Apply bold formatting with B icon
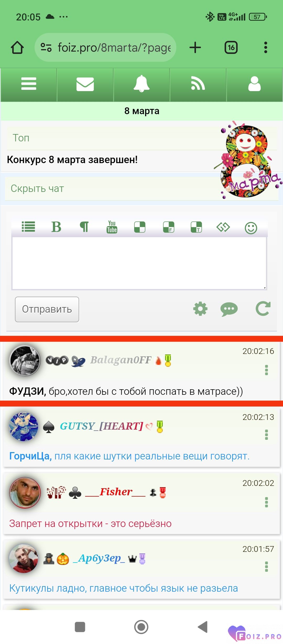 [x=56, y=227]
